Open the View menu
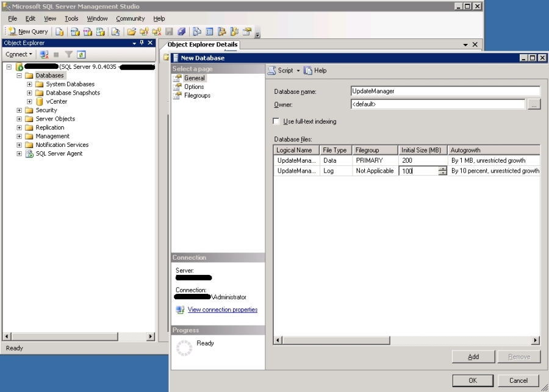 (50, 18)
